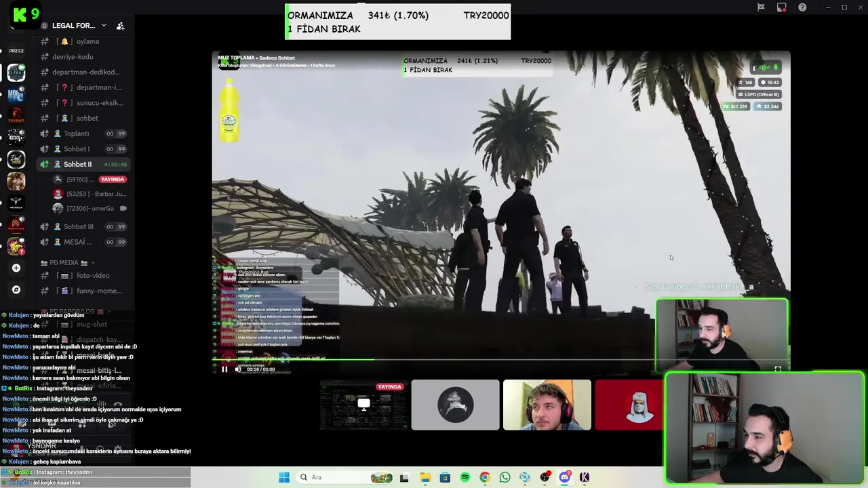This screenshot has width=868, height=488.
Task: Open Spotify from the taskbar
Action: point(465,477)
